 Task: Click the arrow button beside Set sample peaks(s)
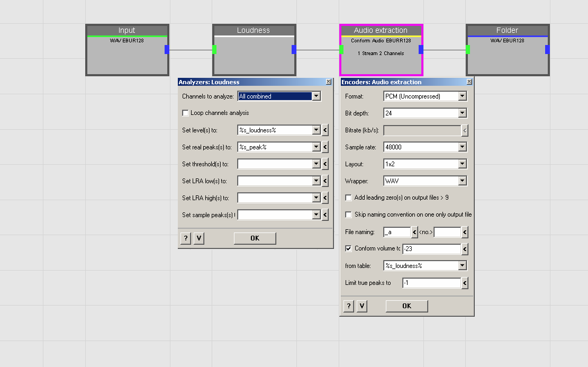[x=325, y=214]
